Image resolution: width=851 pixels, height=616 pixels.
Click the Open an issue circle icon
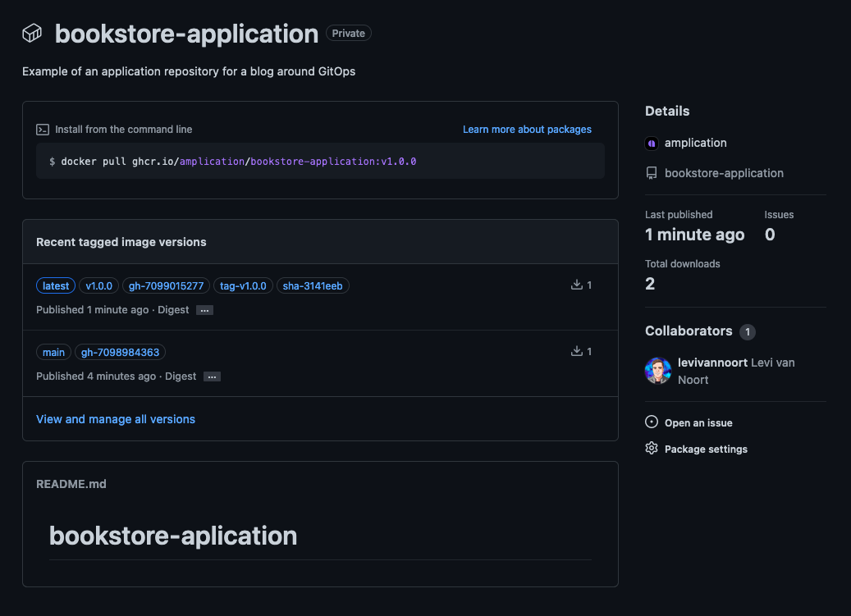[x=652, y=422]
